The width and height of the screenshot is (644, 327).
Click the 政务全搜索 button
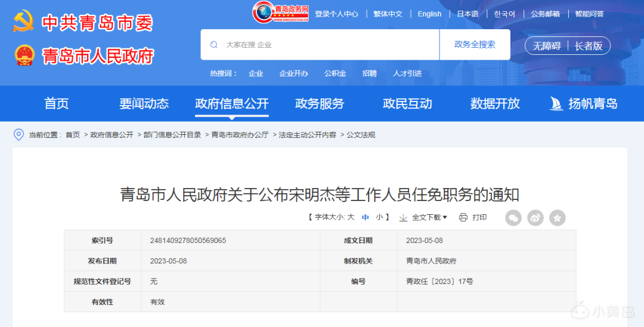click(x=475, y=45)
